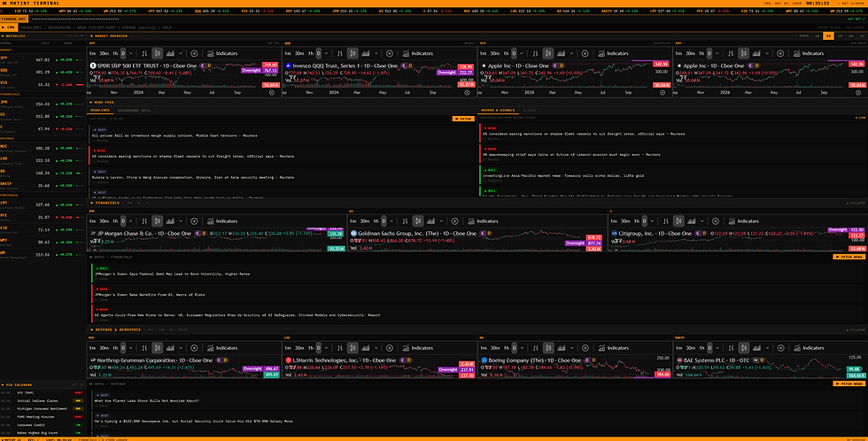Select candlestick style on Goldman Sachs chart

point(418,220)
